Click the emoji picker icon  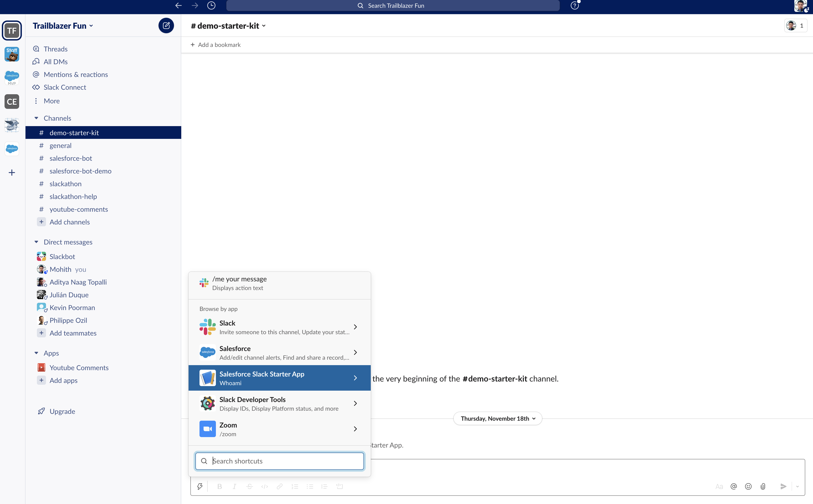pyautogui.click(x=748, y=486)
